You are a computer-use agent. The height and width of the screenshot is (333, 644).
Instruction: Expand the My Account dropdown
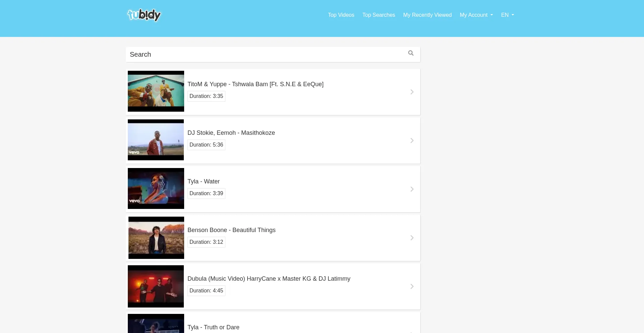[x=476, y=15]
